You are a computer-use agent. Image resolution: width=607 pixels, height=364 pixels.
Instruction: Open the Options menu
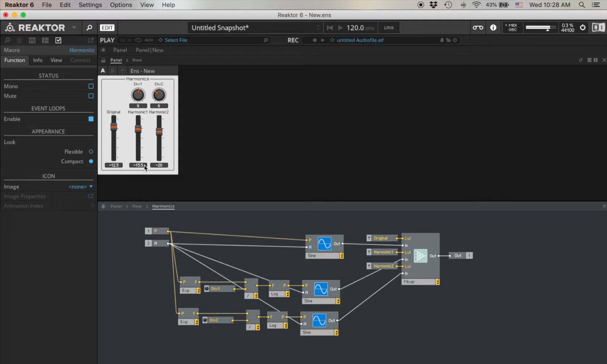pos(121,5)
